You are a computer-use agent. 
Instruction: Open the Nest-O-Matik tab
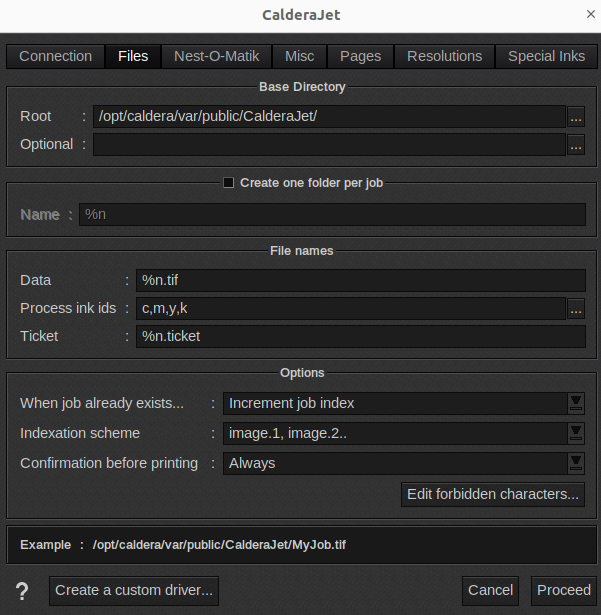[217, 57]
